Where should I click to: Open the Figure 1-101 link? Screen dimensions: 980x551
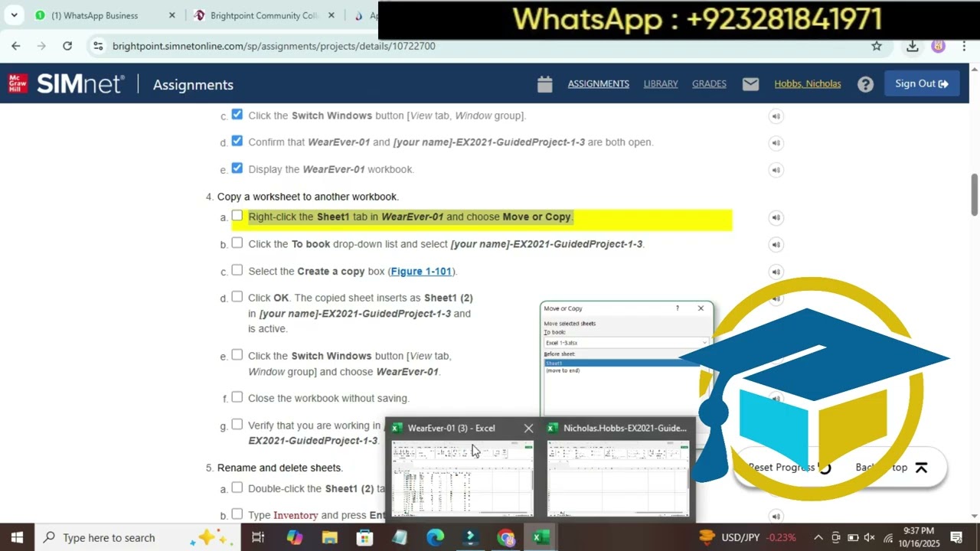click(x=421, y=272)
